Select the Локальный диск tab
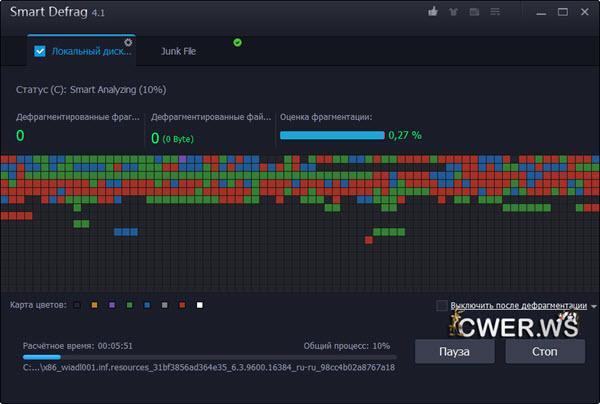Image resolution: width=600 pixels, height=404 pixels. pyautogui.click(x=92, y=51)
